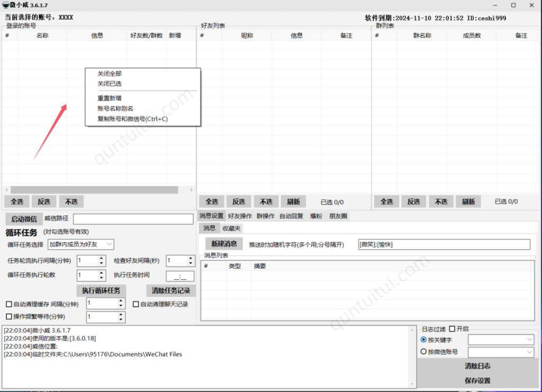Viewport: 542px width, 392px height.
Task: Enable the 自动清理聊天记录 checkbox
Action: pos(136,304)
